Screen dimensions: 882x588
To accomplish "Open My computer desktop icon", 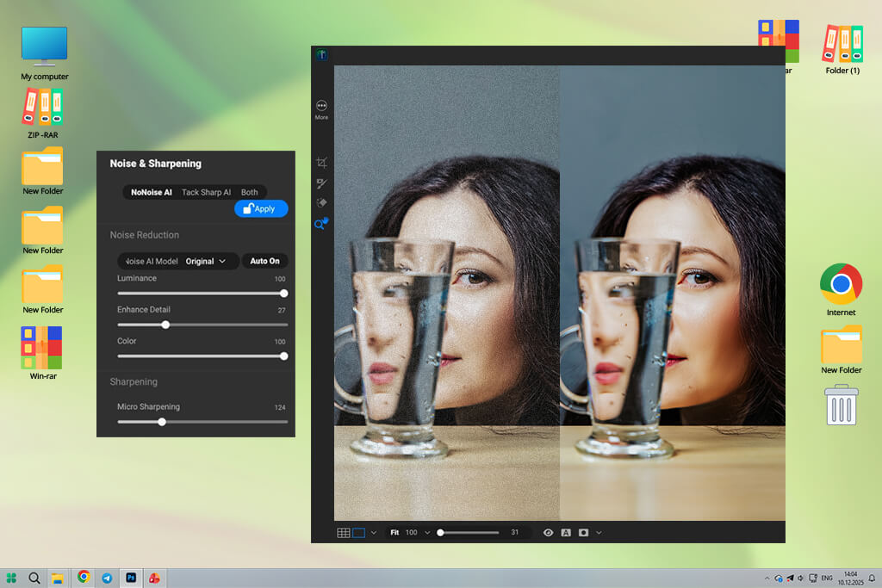I will point(45,53).
